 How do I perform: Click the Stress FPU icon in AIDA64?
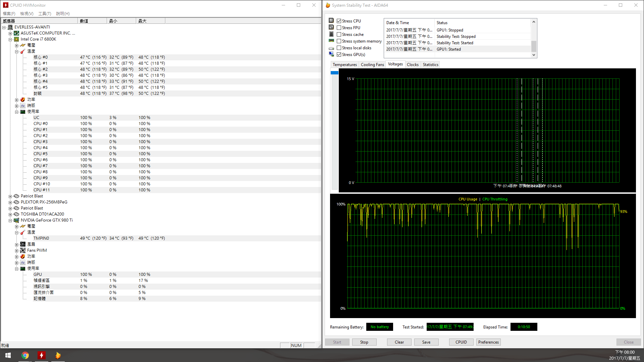[x=331, y=27]
